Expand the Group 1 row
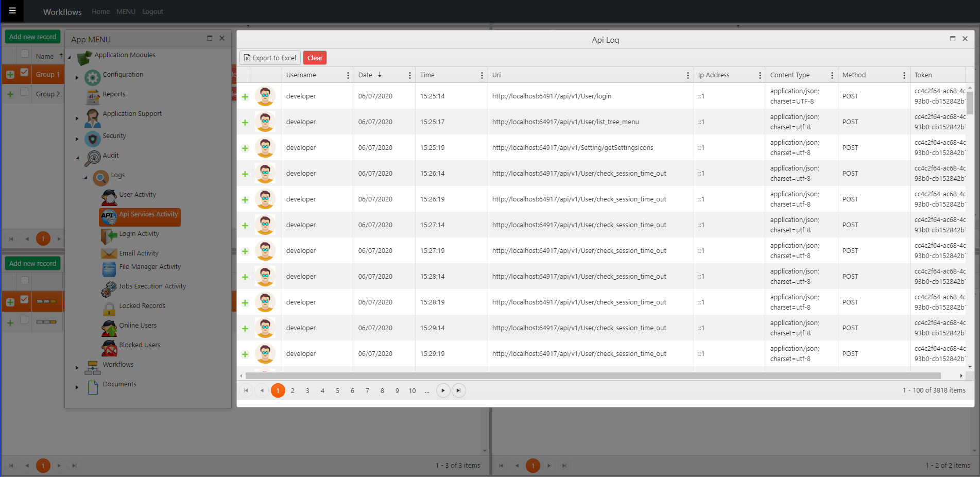The image size is (980, 477). coord(10,75)
